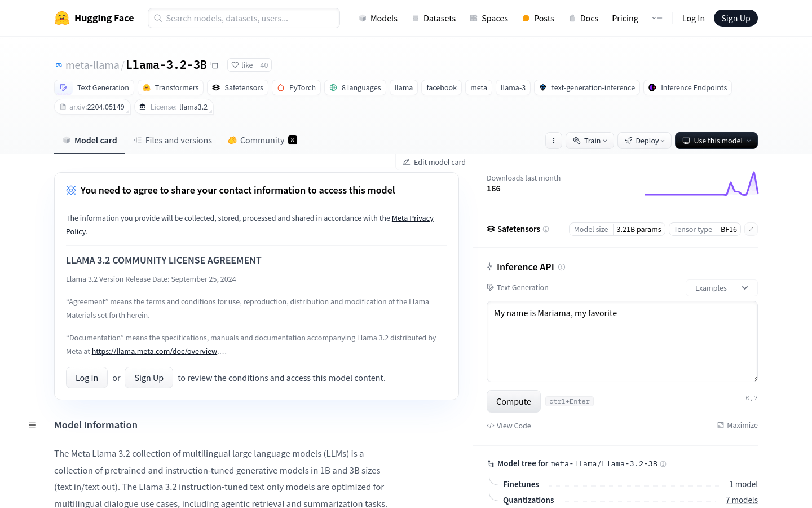
Task: Switch to Files and versions tab
Action: [173, 141]
